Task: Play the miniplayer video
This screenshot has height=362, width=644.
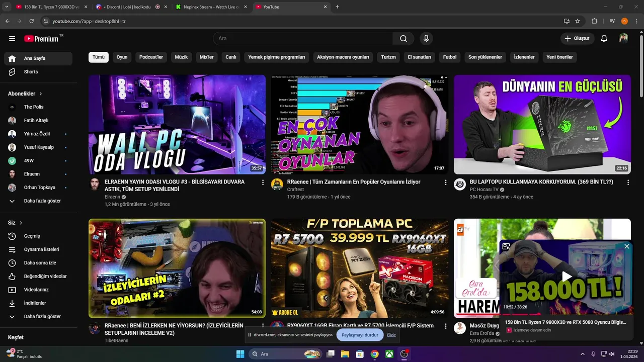Action: [567, 276]
